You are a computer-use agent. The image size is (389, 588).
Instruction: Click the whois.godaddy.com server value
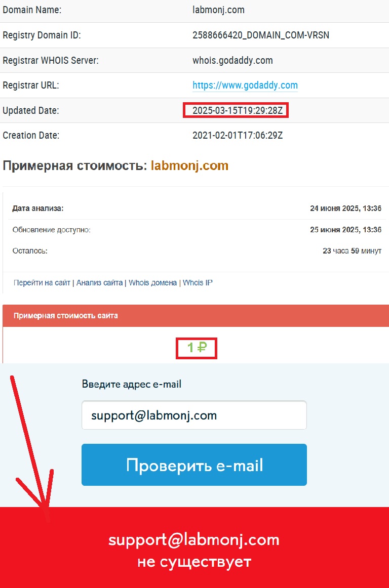(233, 60)
